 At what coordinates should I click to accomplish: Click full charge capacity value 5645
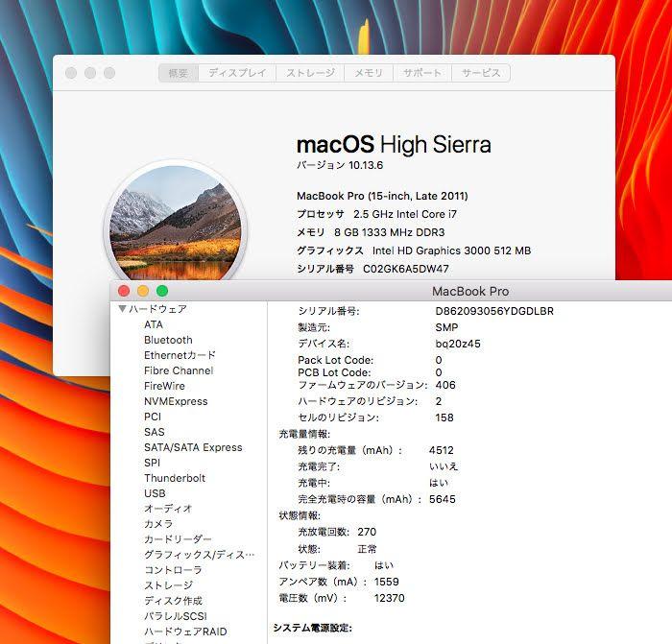tap(443, 499)
